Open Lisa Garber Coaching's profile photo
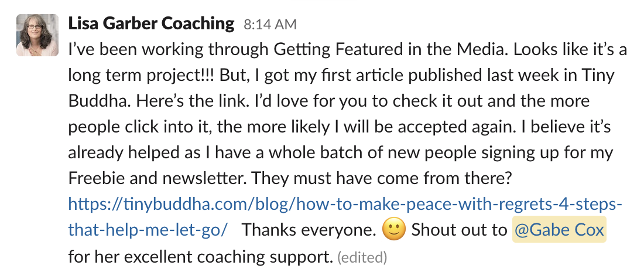Image resolution: width=644 pixels, height=272 pixels. coord(37,35)
